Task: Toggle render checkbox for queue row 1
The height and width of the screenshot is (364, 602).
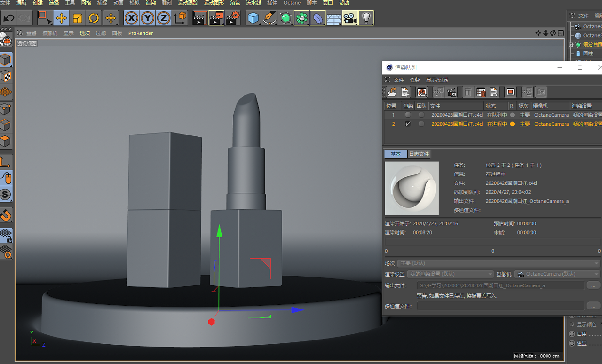Action: pyautogui.click(x=408, y=115)
